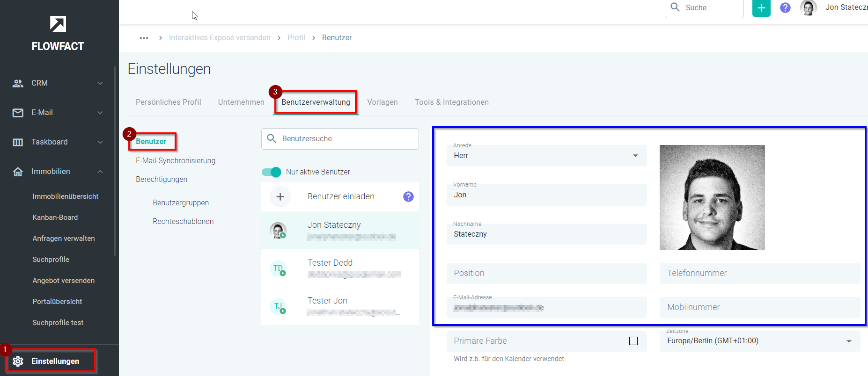The image size is (868, 376).
Task: Expand the E-Mail menu chevron
Action: point(100,113)
